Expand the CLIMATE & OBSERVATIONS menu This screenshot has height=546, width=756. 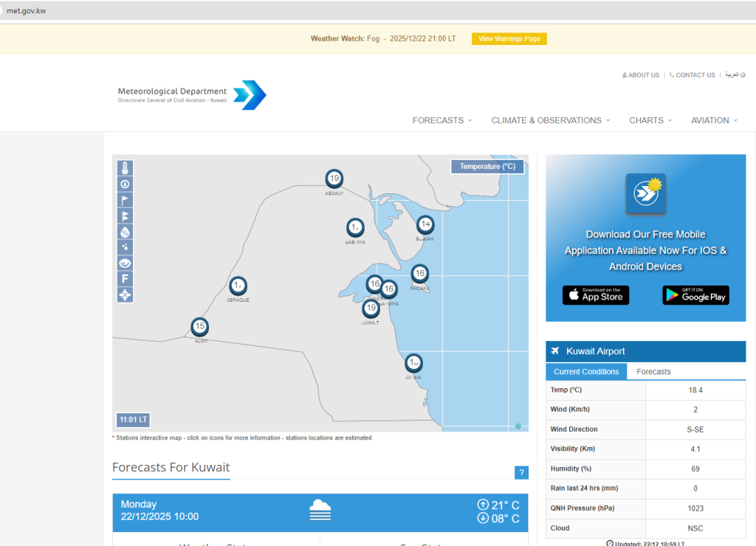(551, 120)
